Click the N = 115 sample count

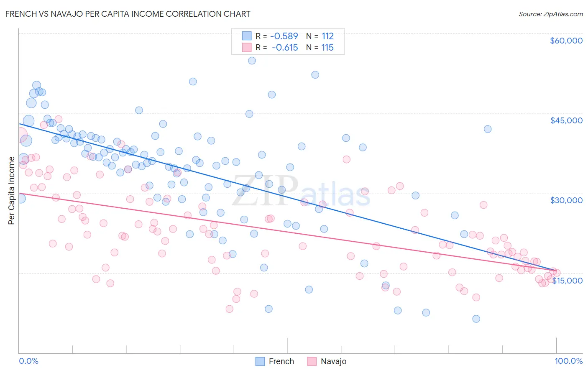tap(320, 47)
